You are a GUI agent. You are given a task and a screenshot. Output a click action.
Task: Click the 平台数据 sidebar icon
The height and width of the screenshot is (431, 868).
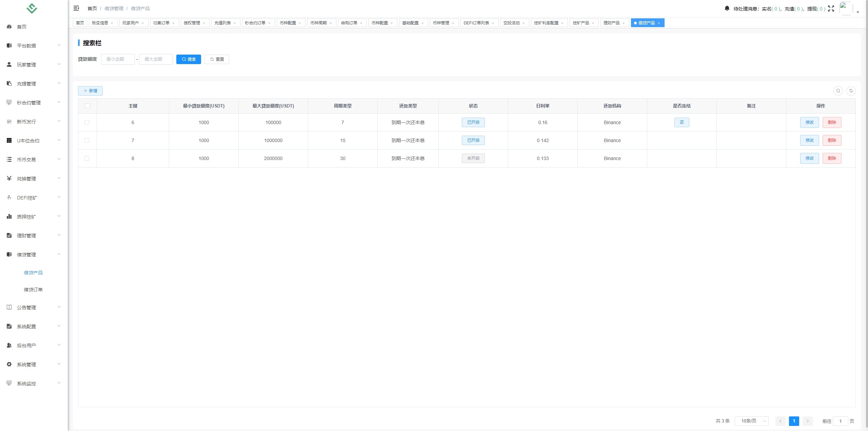[x=9, y=45]
